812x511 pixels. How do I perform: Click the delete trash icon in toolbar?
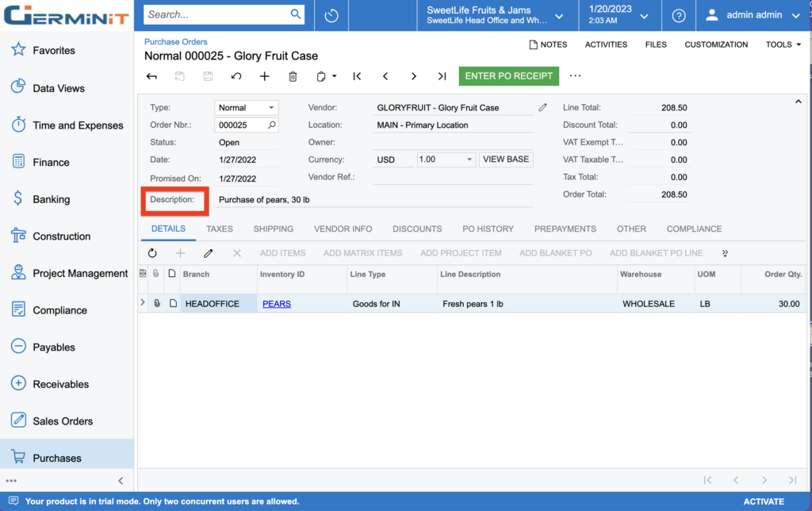[293, 76]
